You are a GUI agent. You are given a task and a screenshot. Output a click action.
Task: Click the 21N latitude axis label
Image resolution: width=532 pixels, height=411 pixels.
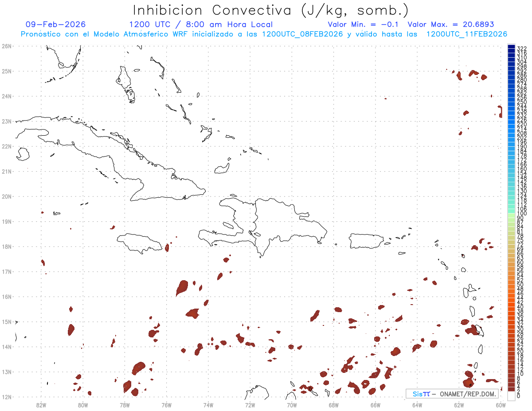(6, 171)
